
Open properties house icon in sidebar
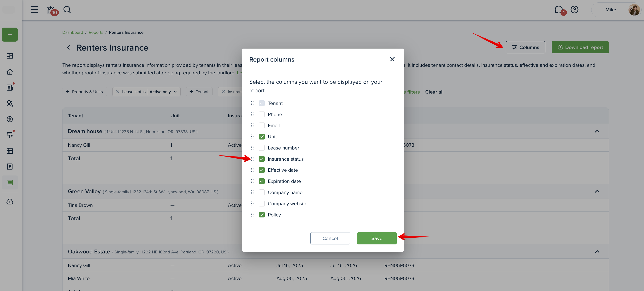pyautogui.click(x=10, y=72)
